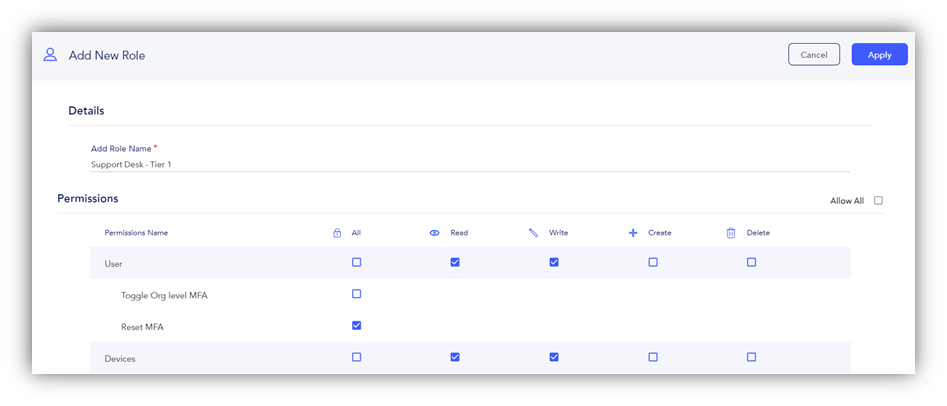Click the Cancel button

point(814,54)
